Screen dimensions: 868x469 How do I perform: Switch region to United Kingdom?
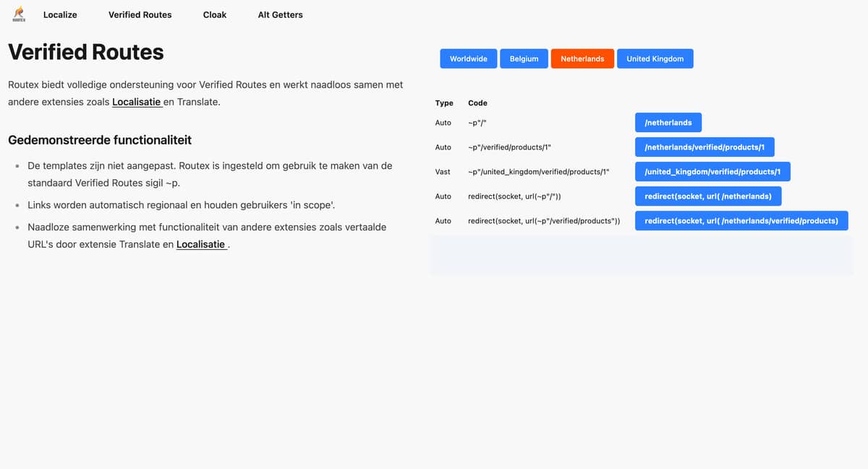655,59
